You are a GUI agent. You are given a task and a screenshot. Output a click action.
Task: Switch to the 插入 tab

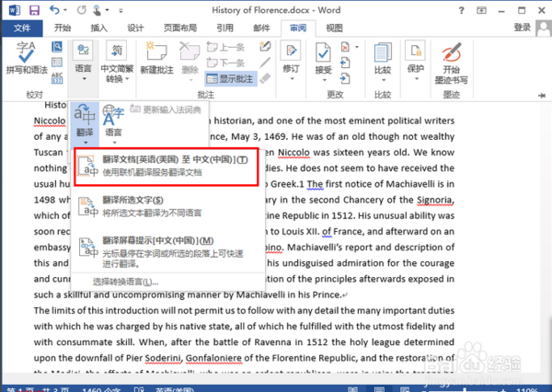(x=99, y=28)
